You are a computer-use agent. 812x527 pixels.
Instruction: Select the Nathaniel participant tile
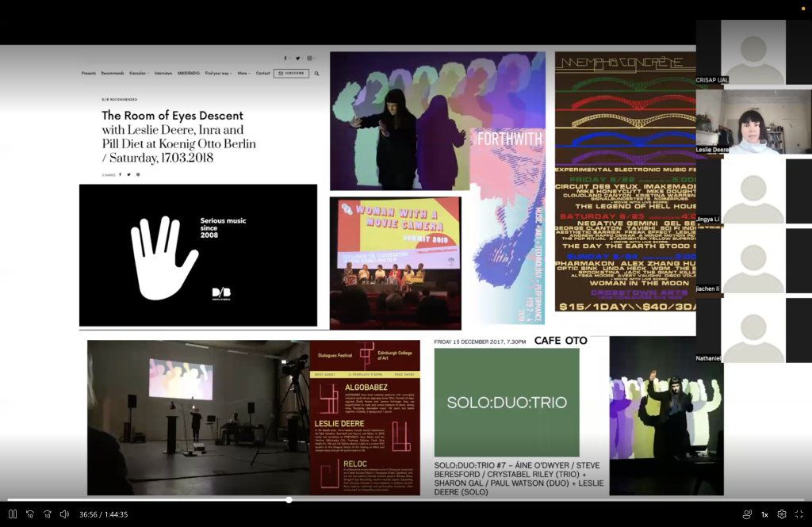[x=753, y=330]
